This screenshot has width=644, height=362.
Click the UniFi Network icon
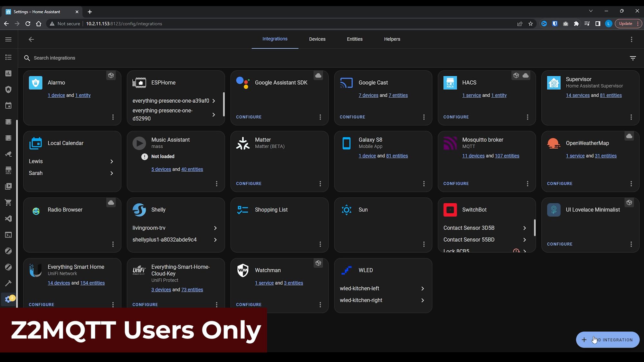click(x=35, y=270)
